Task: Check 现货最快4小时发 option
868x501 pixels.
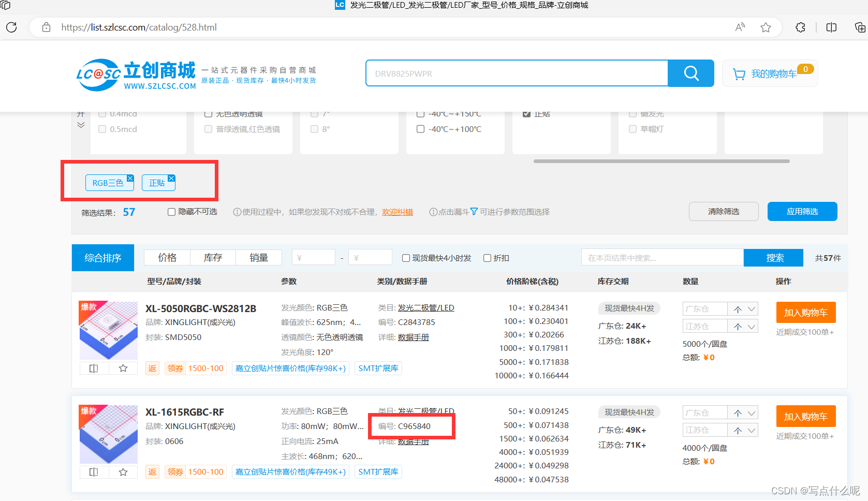Action: pyautogui.click(x=406, y=258)
